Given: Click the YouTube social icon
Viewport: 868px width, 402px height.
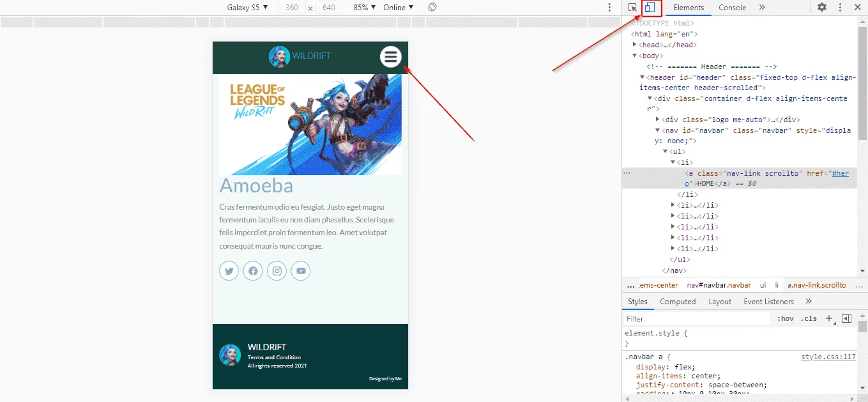Looking at the screenshot, I should [x=301, y=271].
